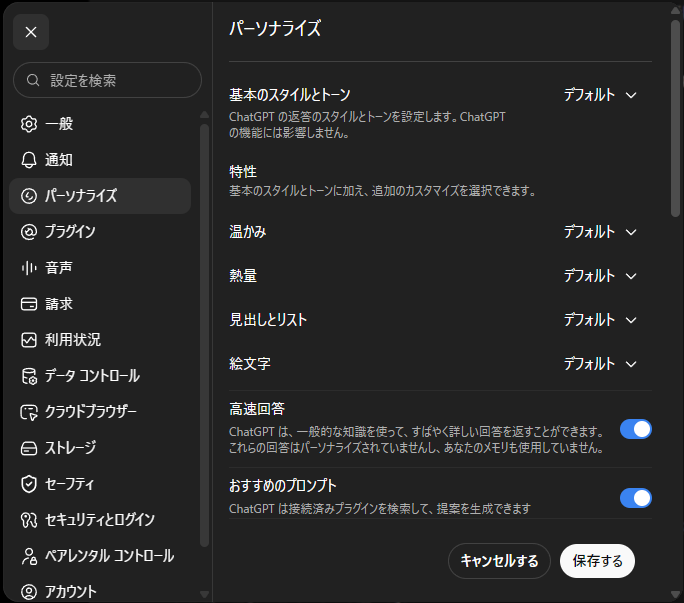Image resolution: width=684 pixels, height=603 pixels.
Task: Open the 通知 settings section
Action: [100, 160]
